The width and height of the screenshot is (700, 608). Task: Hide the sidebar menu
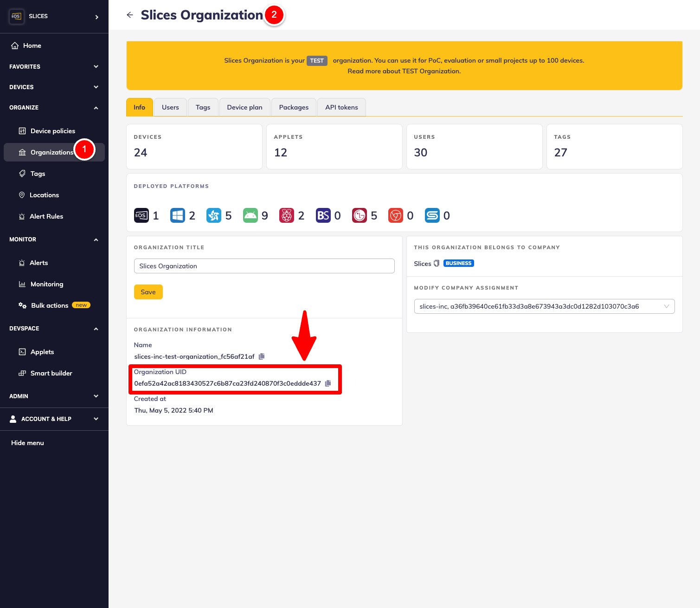pyautogui.click(x=27, y=443)
